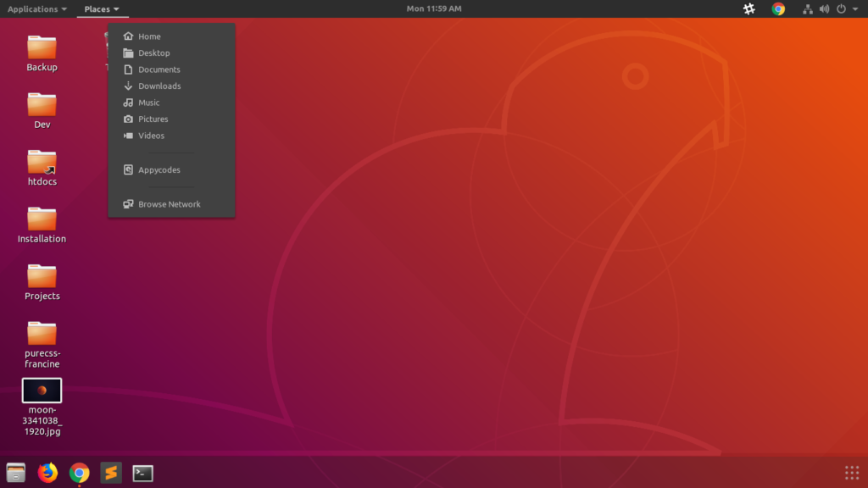The width and height of the screenshot is (868, 488).
Task: Select the htdocs shortcut folder on desktop
Action: click(x=42, y=168)
